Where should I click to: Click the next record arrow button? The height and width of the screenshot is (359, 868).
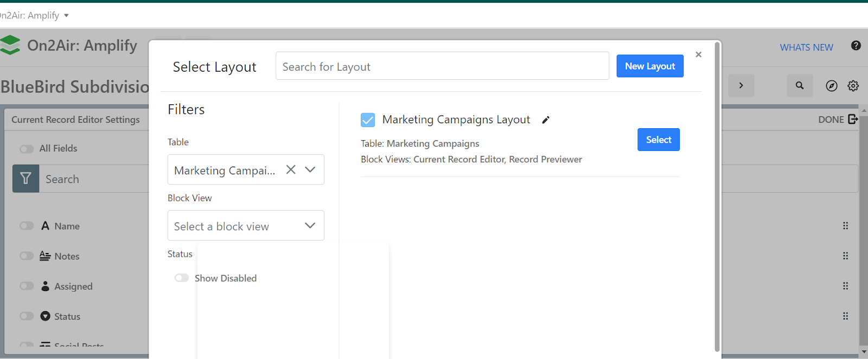741,86
